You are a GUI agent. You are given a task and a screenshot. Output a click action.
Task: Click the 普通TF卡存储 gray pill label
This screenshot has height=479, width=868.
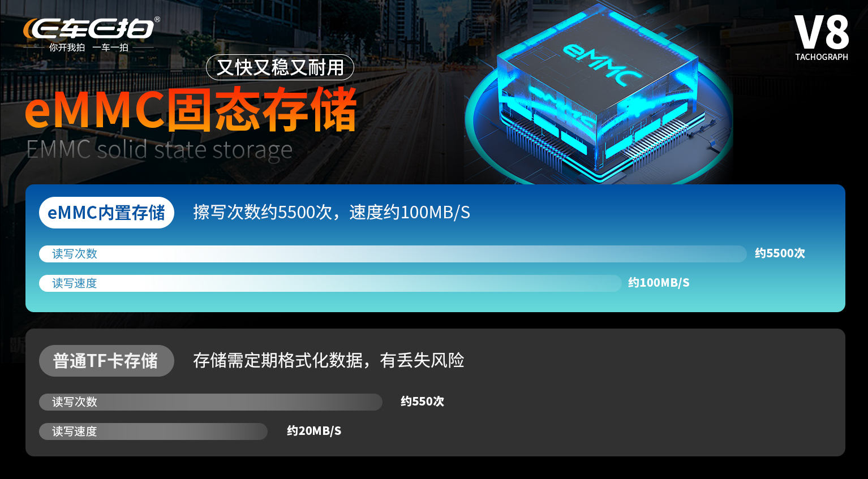106,361
